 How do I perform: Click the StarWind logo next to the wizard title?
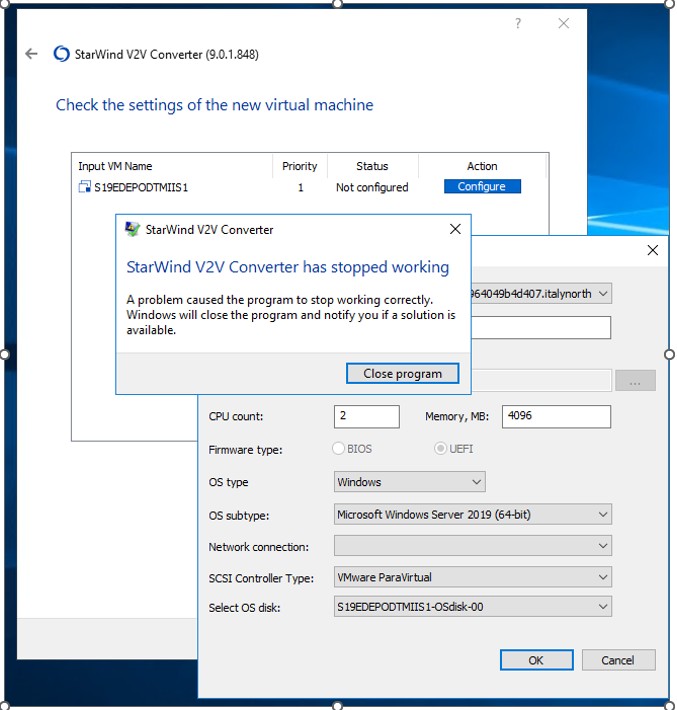(61, 54)
